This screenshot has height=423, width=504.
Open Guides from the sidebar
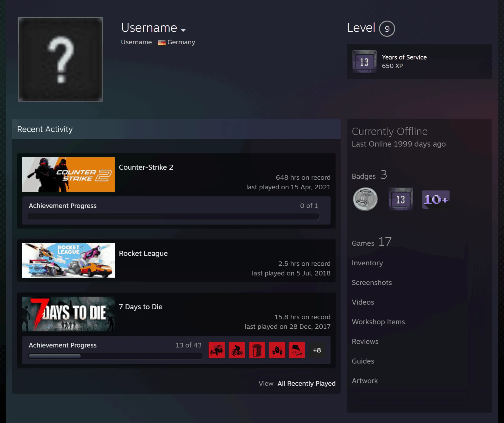tap(363, 361)
